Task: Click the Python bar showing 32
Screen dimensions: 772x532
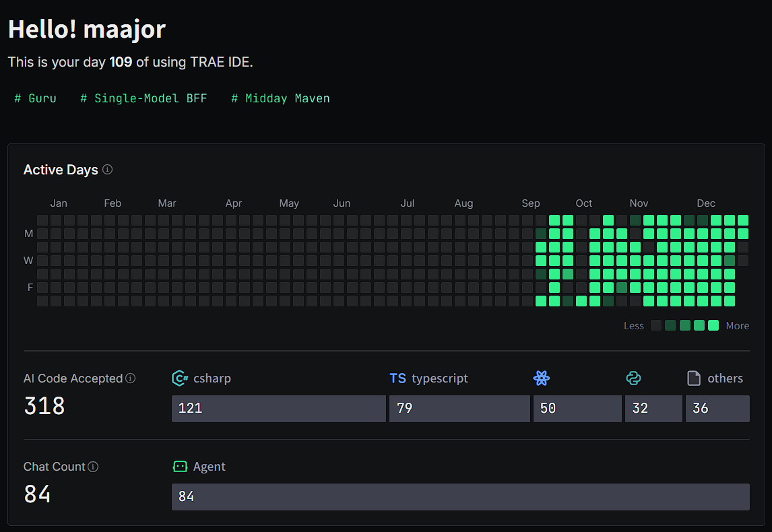Action: click(x=653, y=409)
